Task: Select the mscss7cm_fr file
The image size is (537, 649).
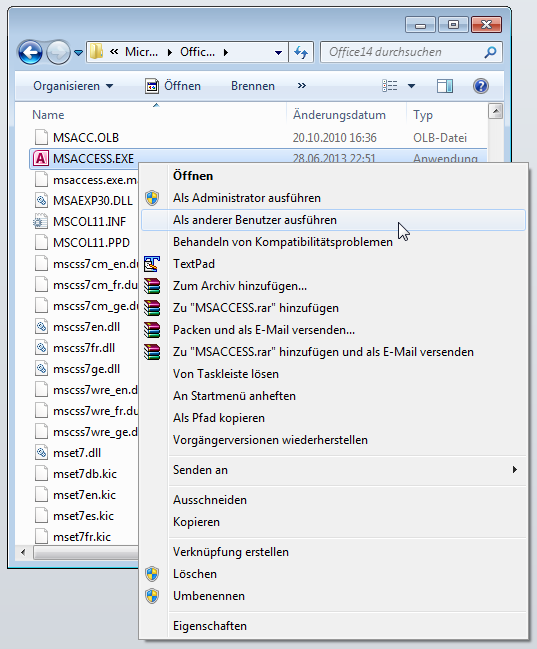Action: tap(85, 285)
